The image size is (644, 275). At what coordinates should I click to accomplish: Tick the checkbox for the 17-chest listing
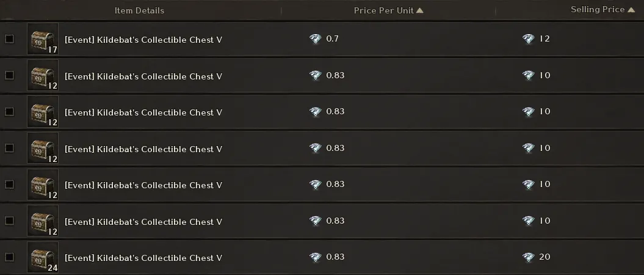9,39
